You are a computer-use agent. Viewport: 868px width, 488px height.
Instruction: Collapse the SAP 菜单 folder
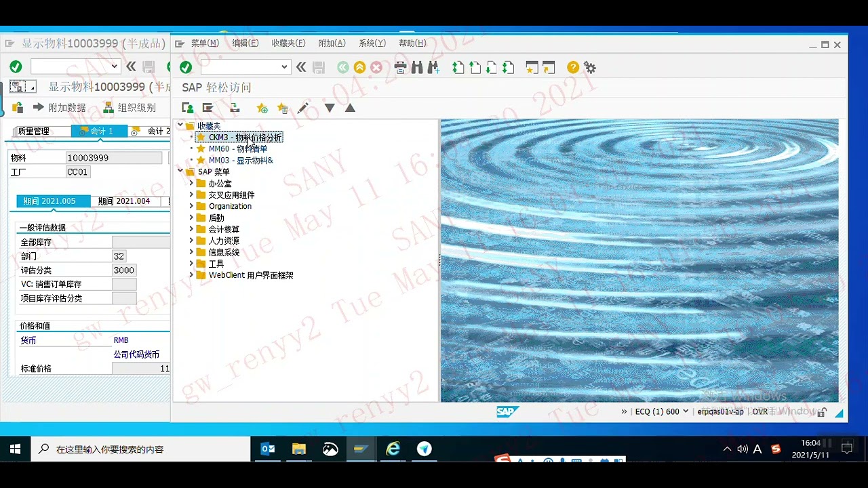click(x=180, y=171)
